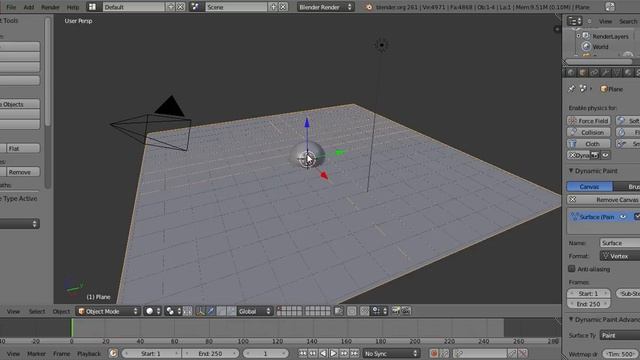The height and width of the screenshot is (360, 640).
Task: Enable the Anti-aliasing checkbox
Action: pos(572,269)
